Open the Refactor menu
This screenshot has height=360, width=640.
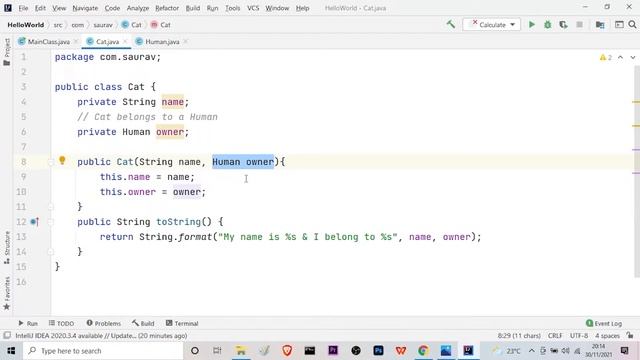(167, 8)
